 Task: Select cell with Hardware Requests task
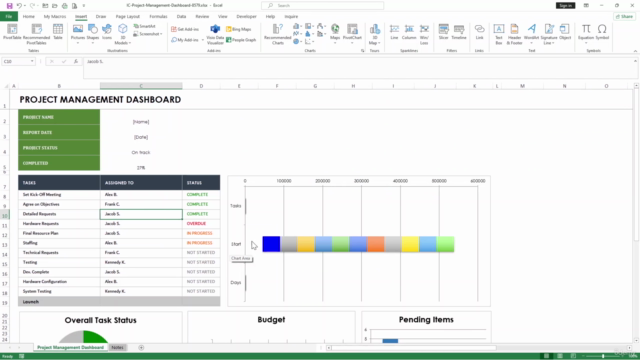coord(59,224)
